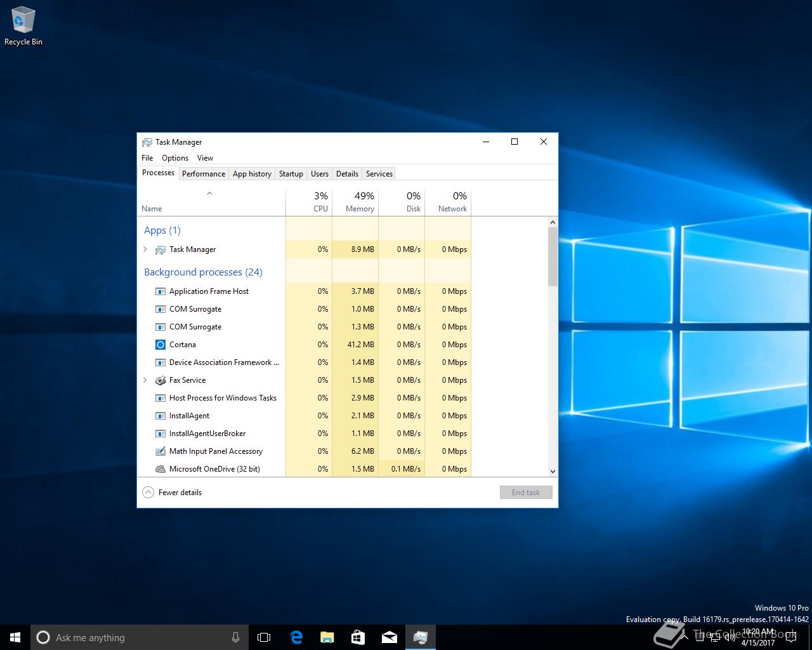This screenshot has width=812, height=650.
Task: Select the Processes tab
Action: coord(158,173)
